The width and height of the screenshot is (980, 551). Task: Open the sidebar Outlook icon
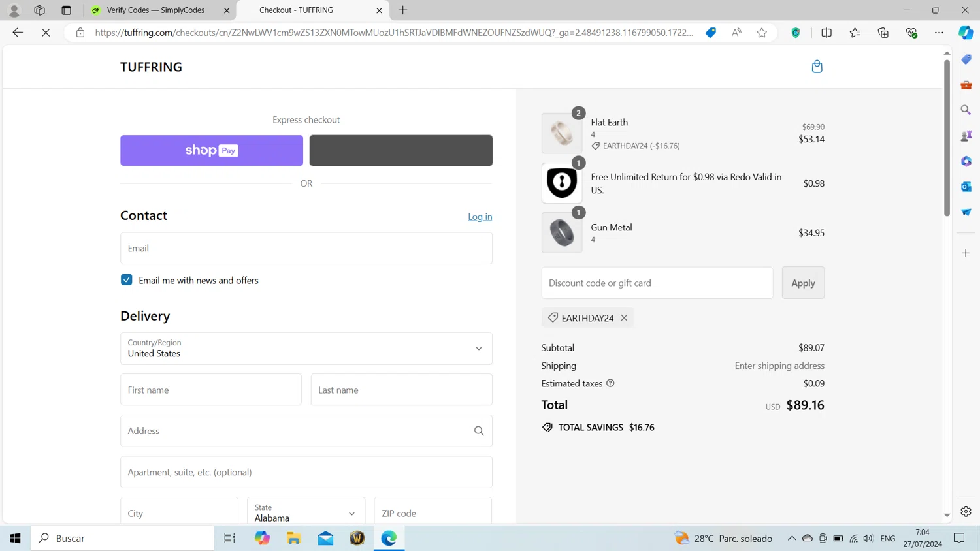(966, 187)
